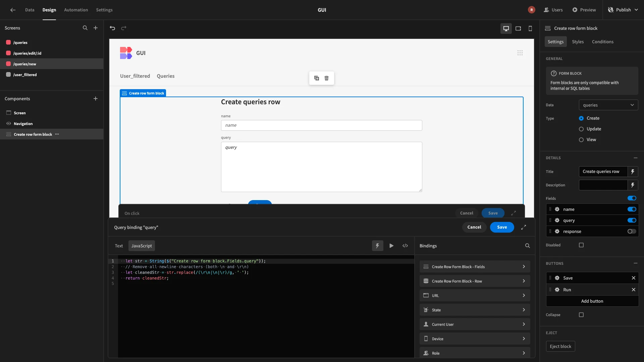Screen dimensions: 644x362
Task: Open settings gear for Run button
Action: click(x=557, y=290)
